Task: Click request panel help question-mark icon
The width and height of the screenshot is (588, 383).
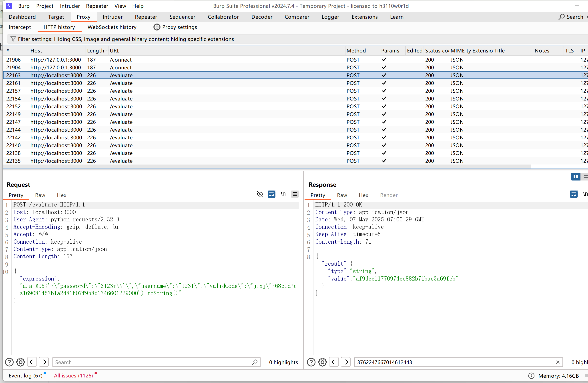Action: tap(9, 362)
